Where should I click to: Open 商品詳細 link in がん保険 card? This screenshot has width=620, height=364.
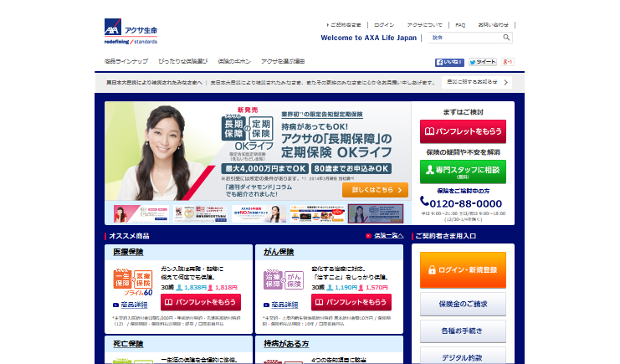click(x=284, y=305)
